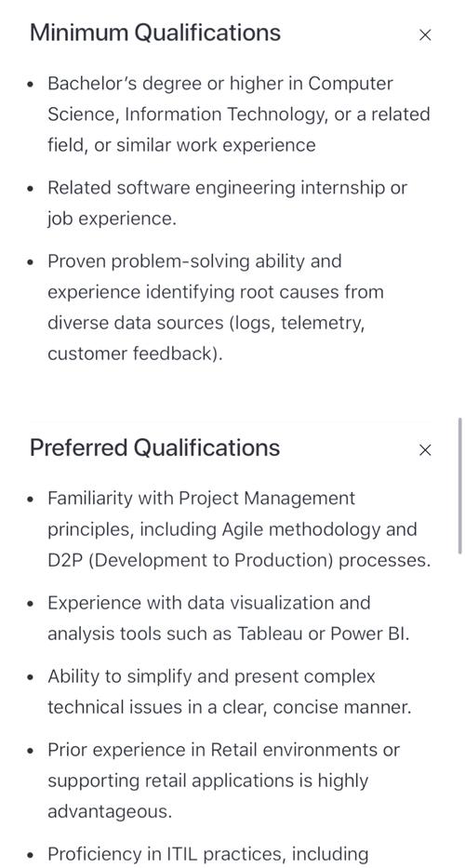Select the software engineering internship bullet

click(x=227, y=203)
